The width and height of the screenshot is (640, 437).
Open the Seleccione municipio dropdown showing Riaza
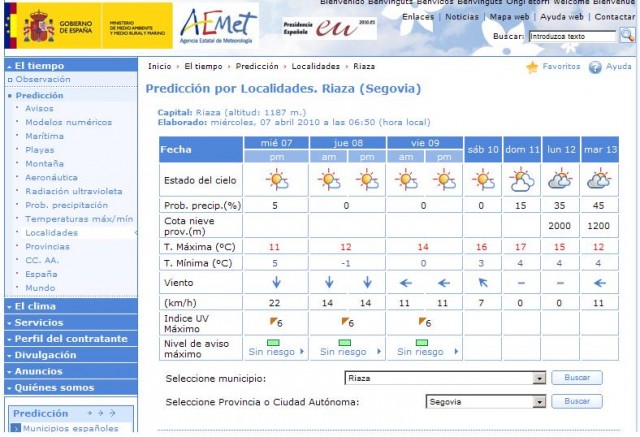click(x=445, y=378)
